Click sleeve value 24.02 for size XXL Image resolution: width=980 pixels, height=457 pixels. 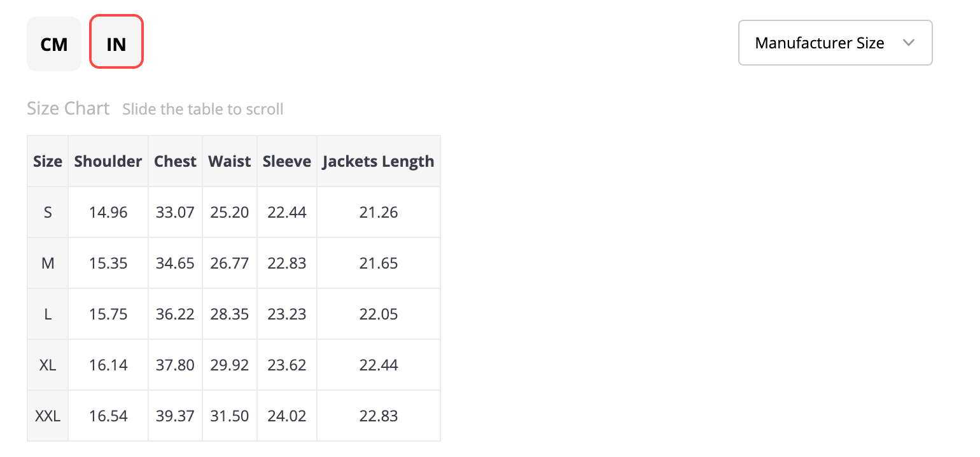tap(287, 416)
